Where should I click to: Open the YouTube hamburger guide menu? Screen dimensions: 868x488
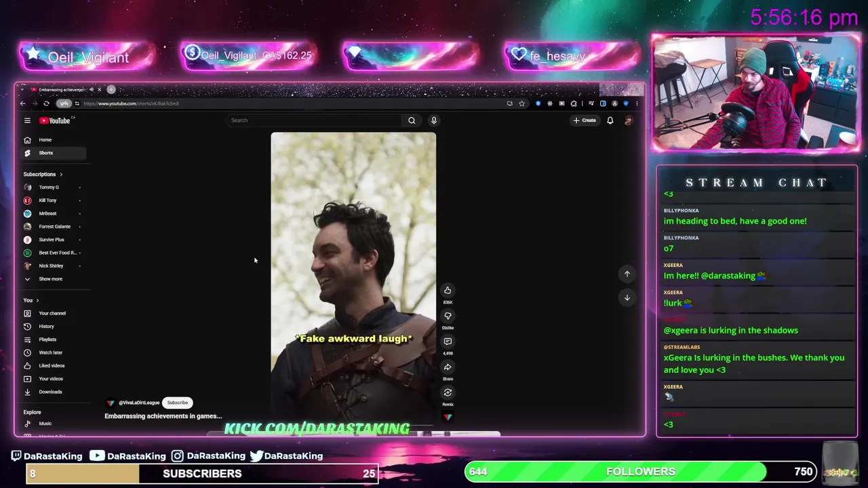click(27, 121)
